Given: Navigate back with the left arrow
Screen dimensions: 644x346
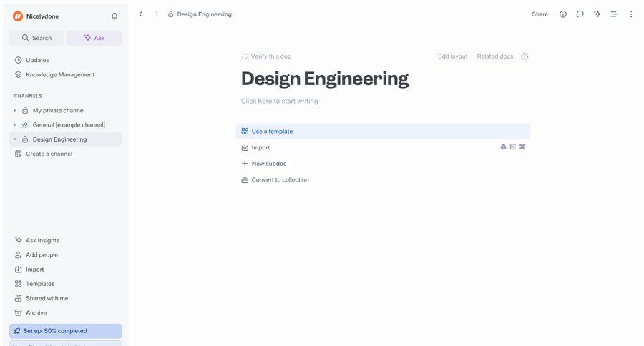Looking at the screenshot, I should [140, 14].
